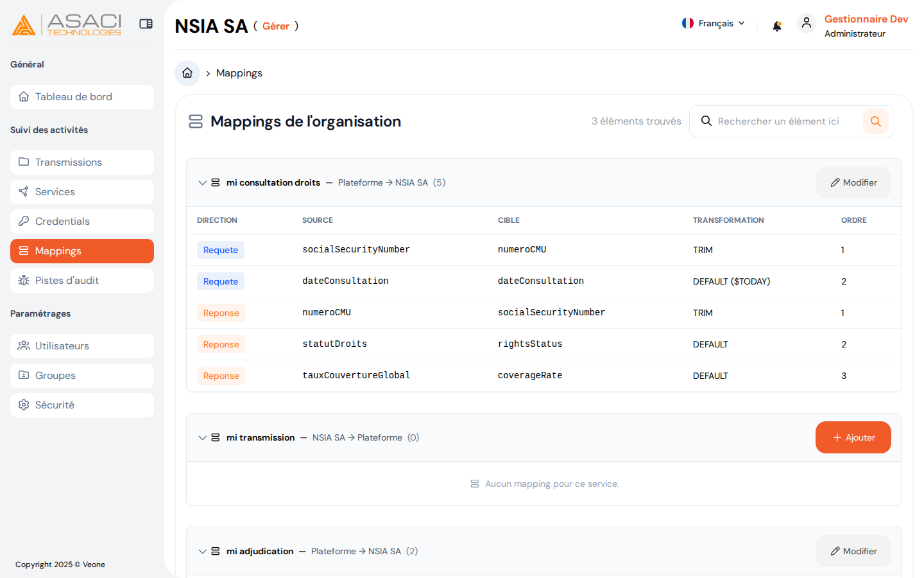The width and height of the screenshot is (924, 578).
Task: Click the Reponse badge for statutDroits row
Action: coord(221,344)
